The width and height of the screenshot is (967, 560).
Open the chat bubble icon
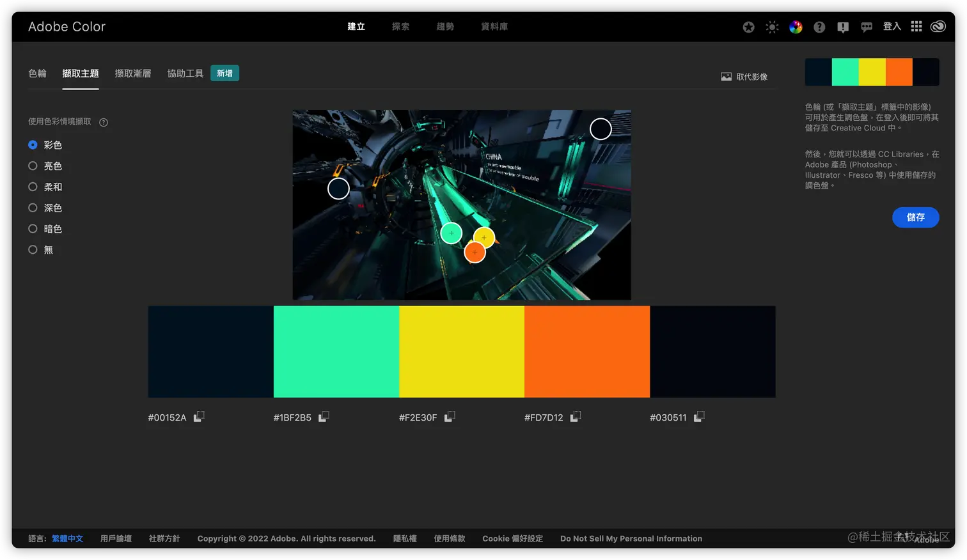867,27
